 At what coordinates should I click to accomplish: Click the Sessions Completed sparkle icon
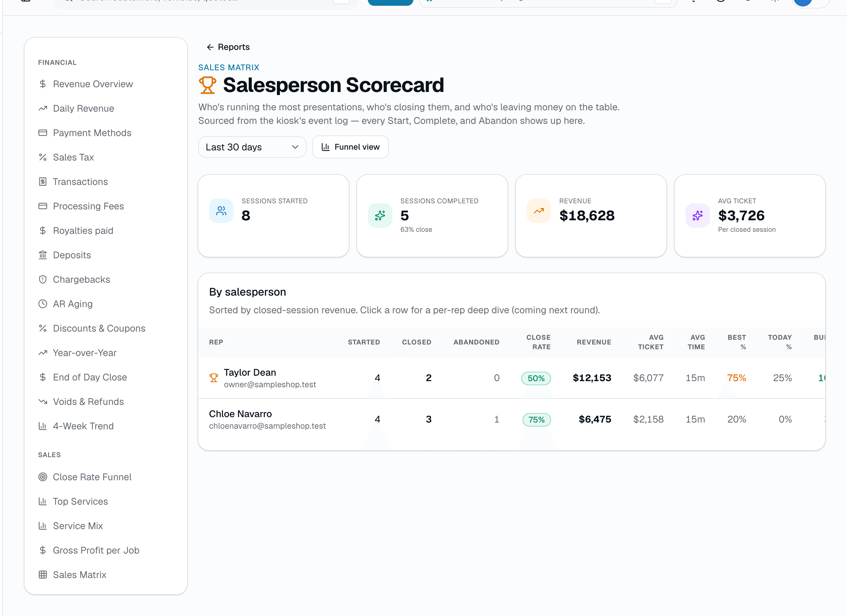380,216
